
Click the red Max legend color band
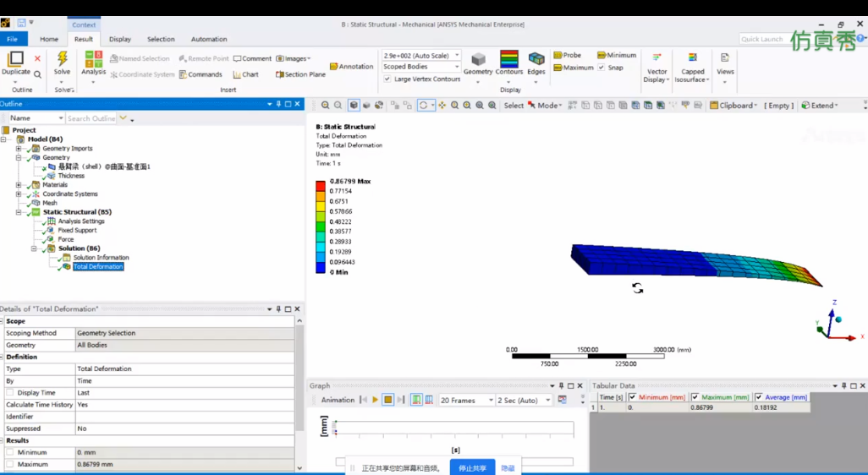click(x=321, y=186)
